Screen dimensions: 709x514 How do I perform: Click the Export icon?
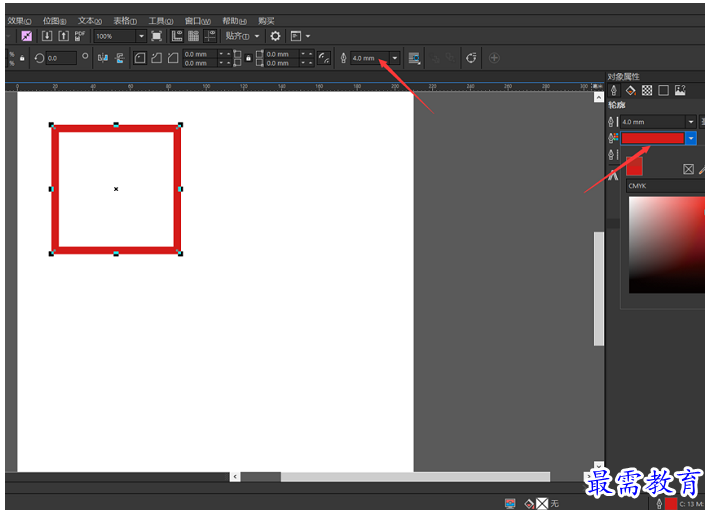[64, 36]
